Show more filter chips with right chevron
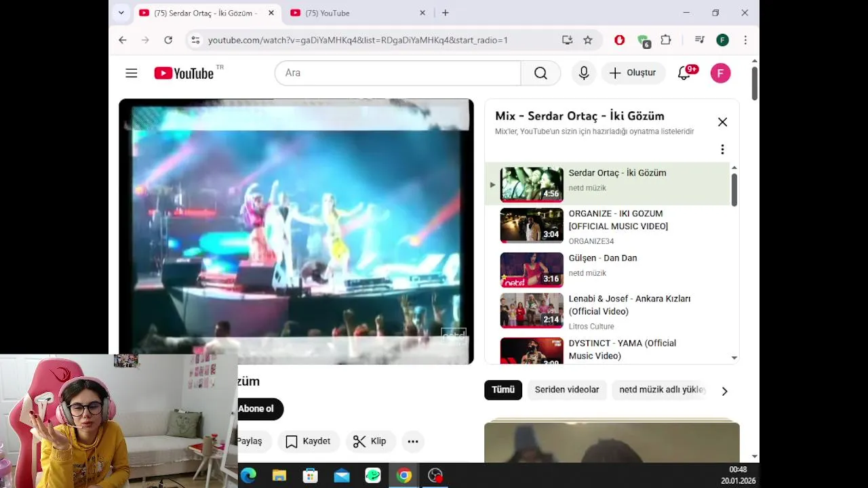Screen dimensions: 868x488 pyautogui.click(x=724, y=391)
